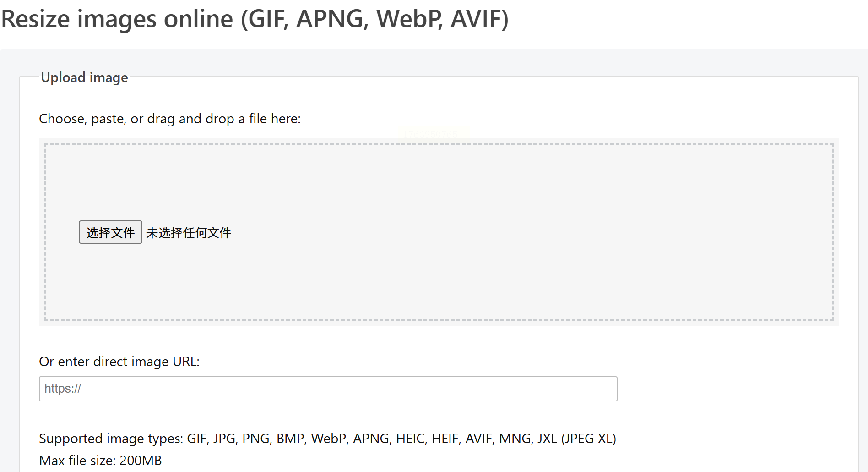Click the https:// placeholder in URL box
This screenshot has height=472, width=868.
[63, 389]
